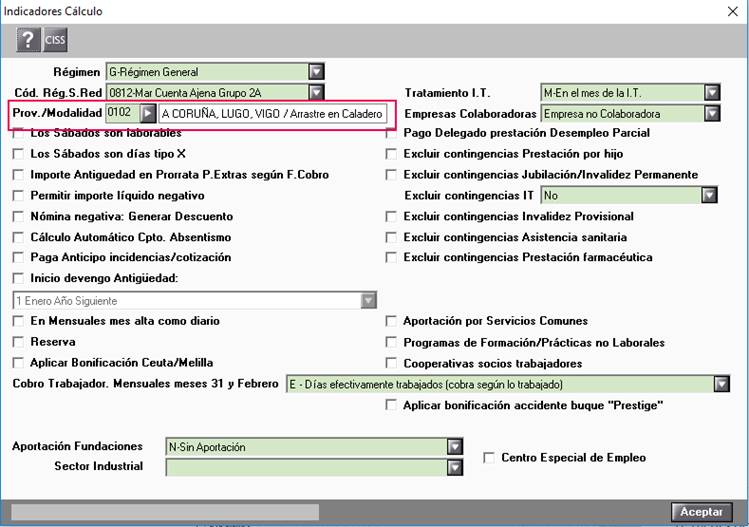Image resolution: width=749 pixels, height=527 pixels.
Task: Check Excluir contingencias Prestación farmacéutica
Action: click(391, 258)
